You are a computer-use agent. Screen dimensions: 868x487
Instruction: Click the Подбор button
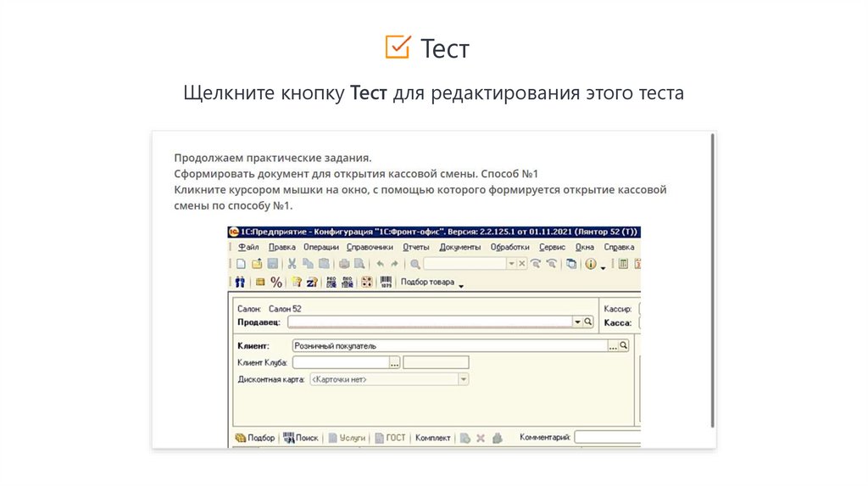pyautogui.click(x=254, y=438)
